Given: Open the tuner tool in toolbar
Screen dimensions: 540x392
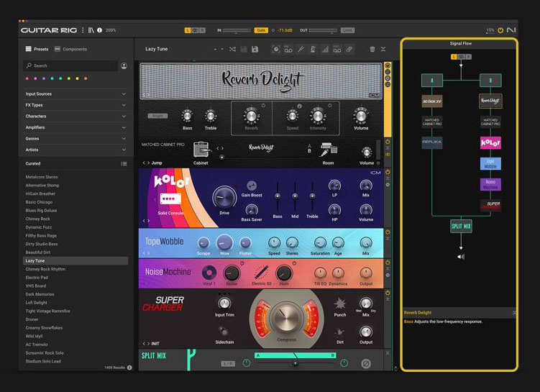Looking at the screenshot, I should (301, 49).
